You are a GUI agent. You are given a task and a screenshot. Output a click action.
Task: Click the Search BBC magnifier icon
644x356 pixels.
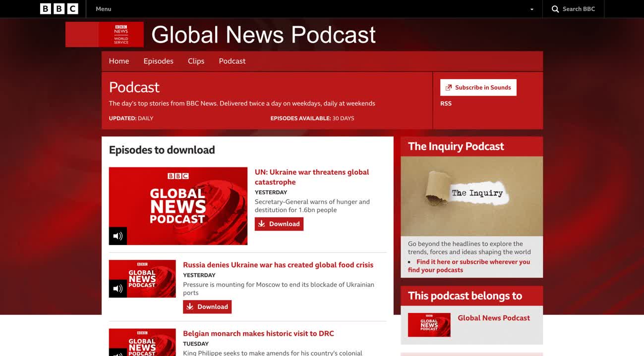point(555,9)
